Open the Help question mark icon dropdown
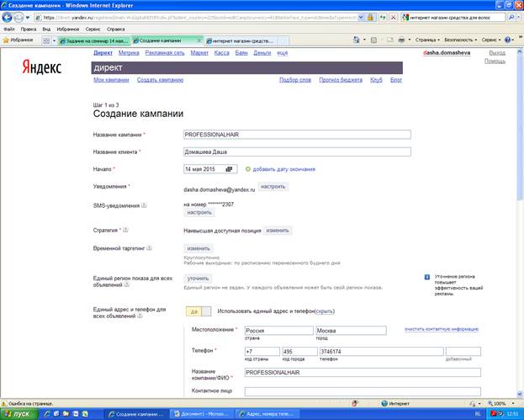524x420 pixels. click(510, 40)
